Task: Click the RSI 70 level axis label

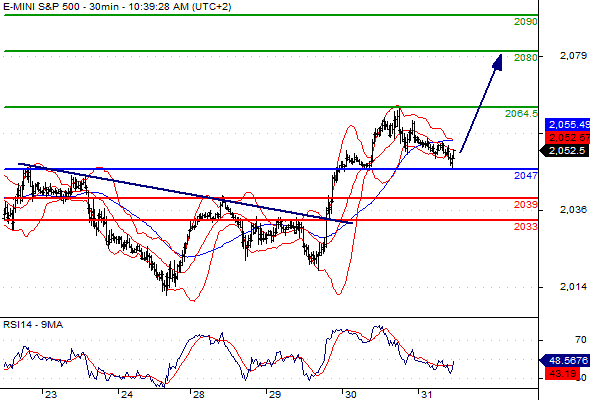Action: [x=581, y=340]
